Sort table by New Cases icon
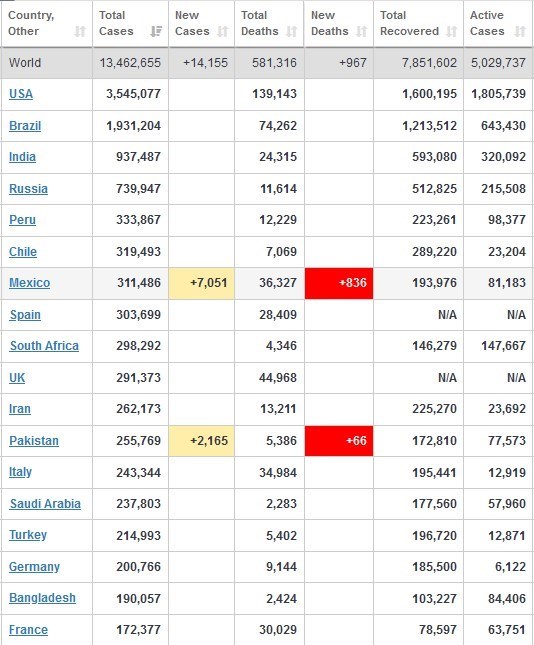Screen dimensions: 534x645 point(223,32)
